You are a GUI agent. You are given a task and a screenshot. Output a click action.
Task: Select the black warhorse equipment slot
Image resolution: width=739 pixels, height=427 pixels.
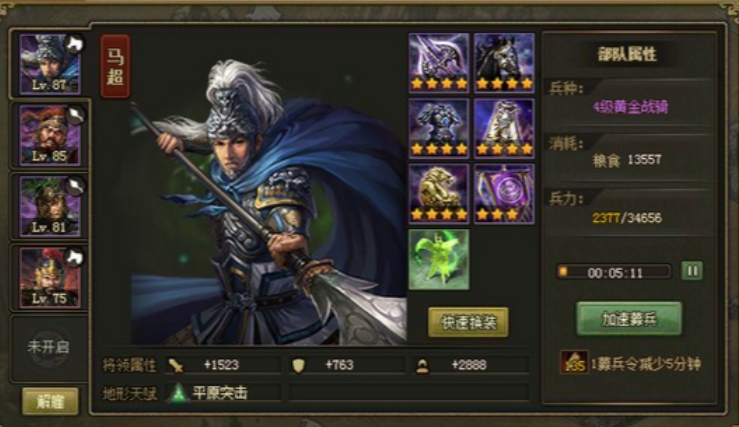click(x=504, y=63)
